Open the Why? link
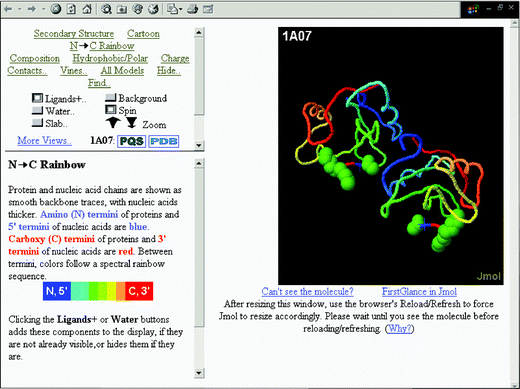The image size is (520, 389). coord(399,328)
